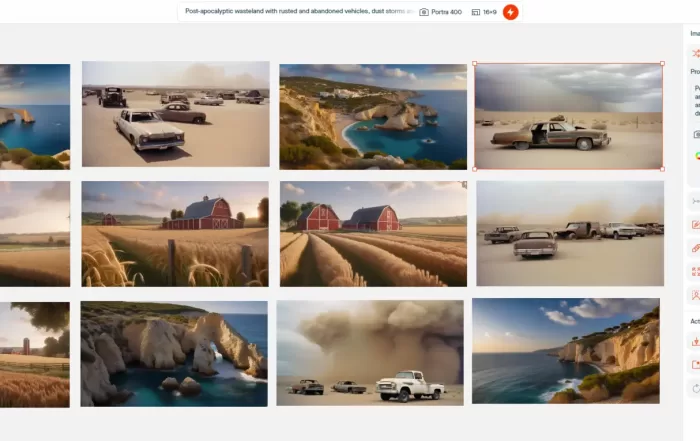Click the orange lightning generate button
This screenshot has width=700, height=441.
click(510, 12)
